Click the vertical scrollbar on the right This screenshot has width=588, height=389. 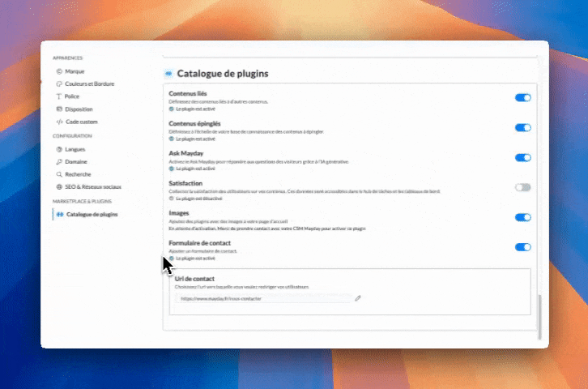click(539, 314)
